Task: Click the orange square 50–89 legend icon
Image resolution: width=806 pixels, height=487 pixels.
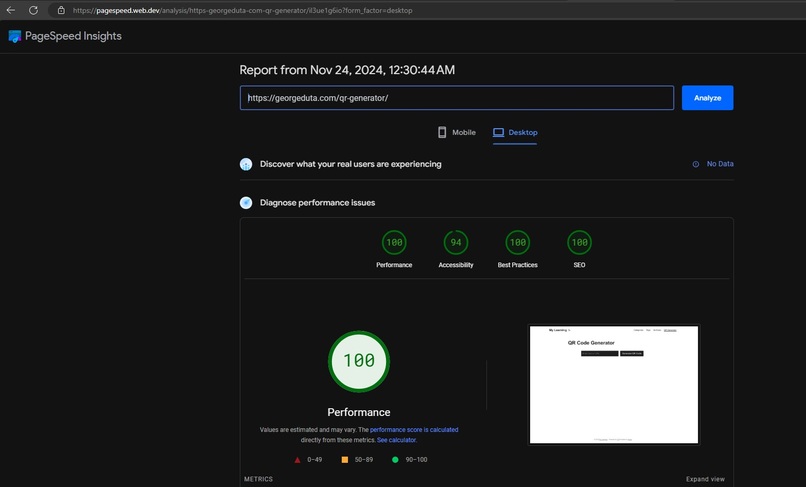Action: [x=345, y=460]
